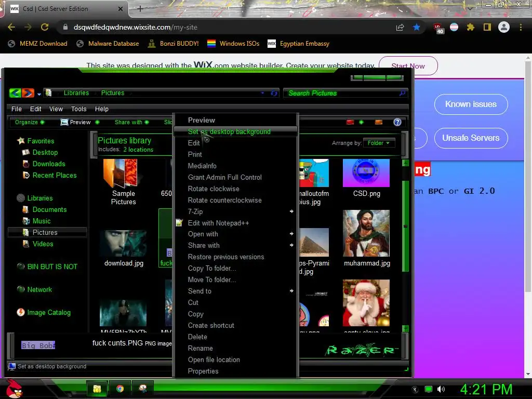The width and height of the screenshot is (532, 399).
Task: Bookmark this page with the star icon
Action: tap(416, 28)
